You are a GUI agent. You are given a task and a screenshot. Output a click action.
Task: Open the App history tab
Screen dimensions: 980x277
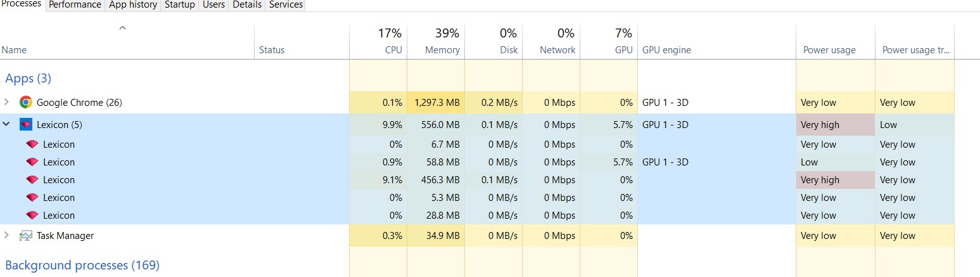pyautogui.click(x=133, y=4)
